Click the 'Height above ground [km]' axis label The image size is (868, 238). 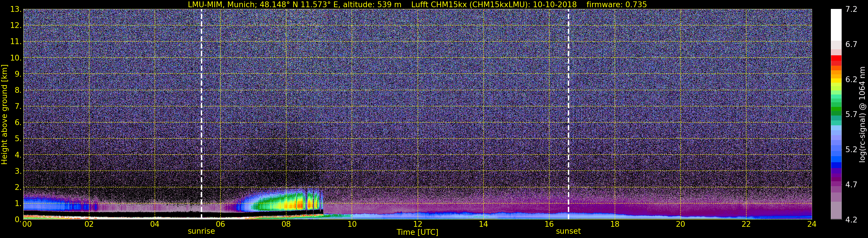(x=4, y=115)
